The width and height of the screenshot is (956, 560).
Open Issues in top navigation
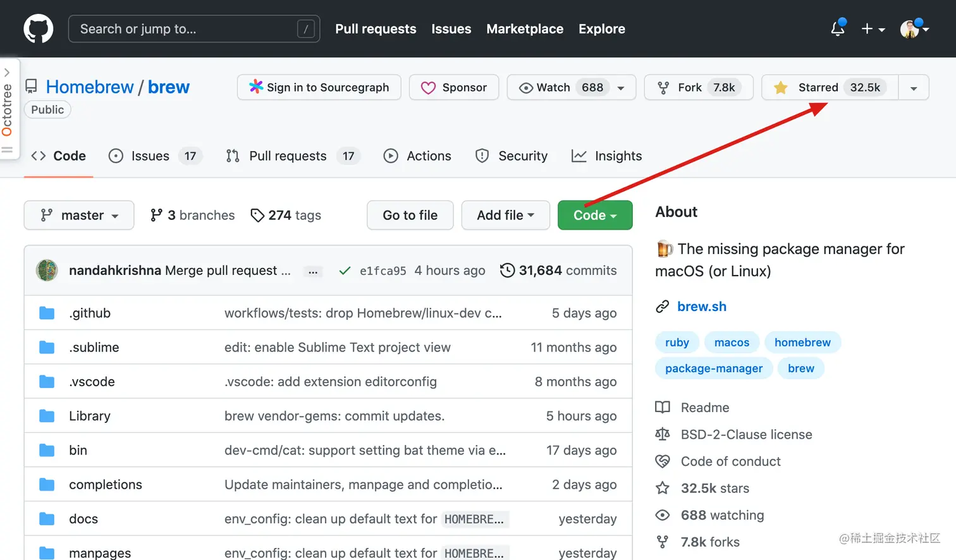[x=451, y=29]
